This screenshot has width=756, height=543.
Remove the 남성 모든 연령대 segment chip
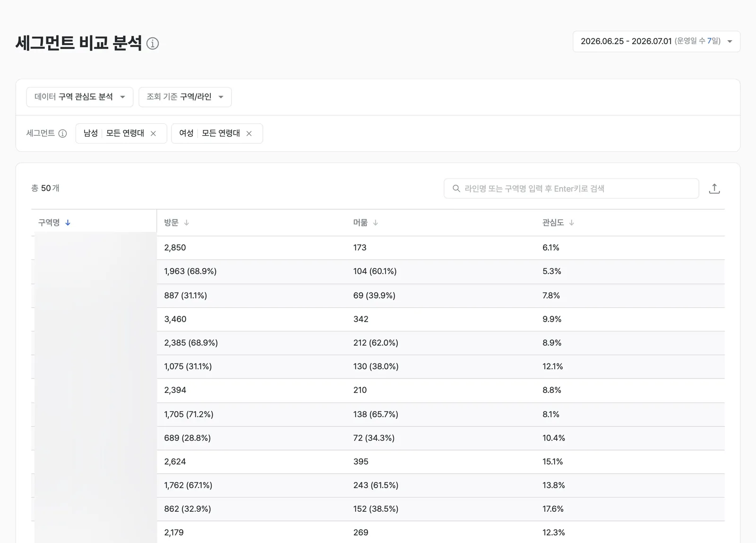coord(153,134)
